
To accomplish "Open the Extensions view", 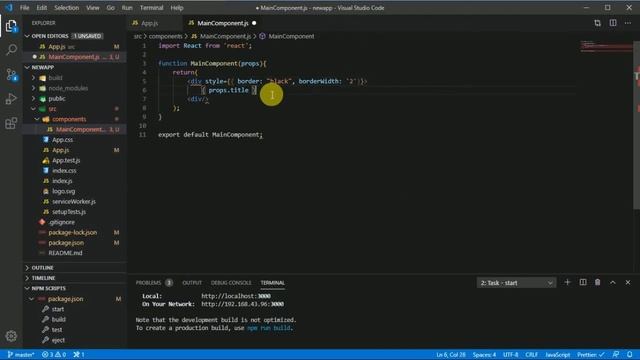I will tap(11, 123).
